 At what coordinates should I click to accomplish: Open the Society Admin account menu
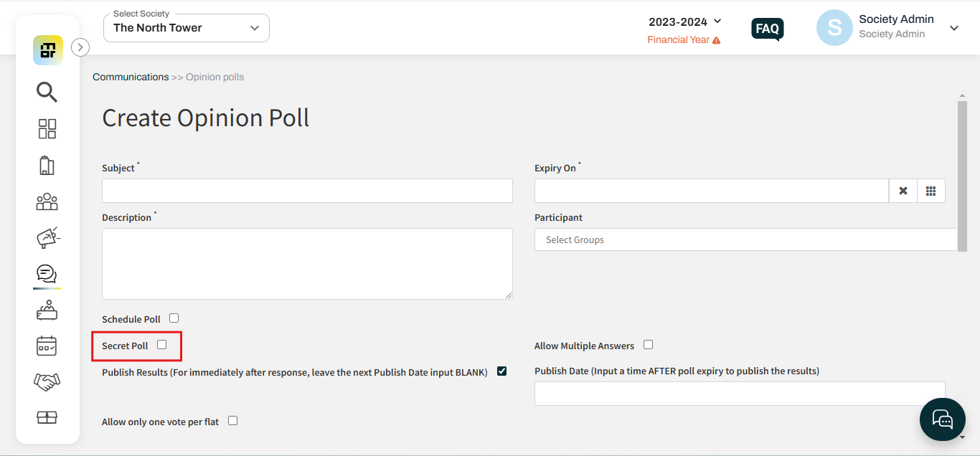[x=889, y=27]
